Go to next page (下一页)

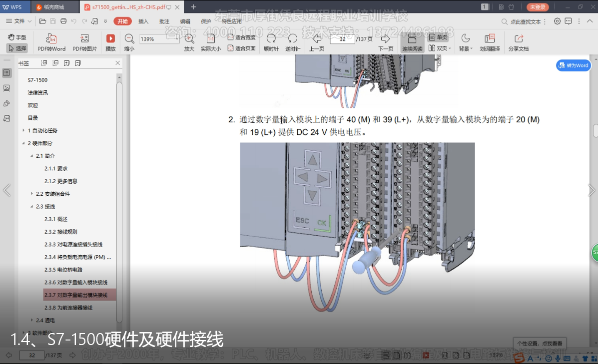386,42
